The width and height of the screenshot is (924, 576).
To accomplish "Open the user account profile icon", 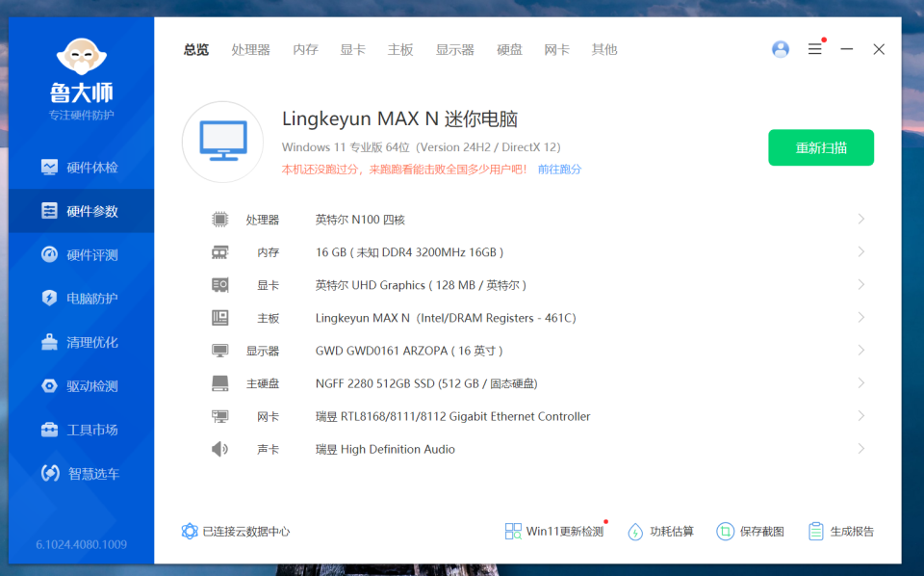I will pyautogui.click(x=781, y=49).
